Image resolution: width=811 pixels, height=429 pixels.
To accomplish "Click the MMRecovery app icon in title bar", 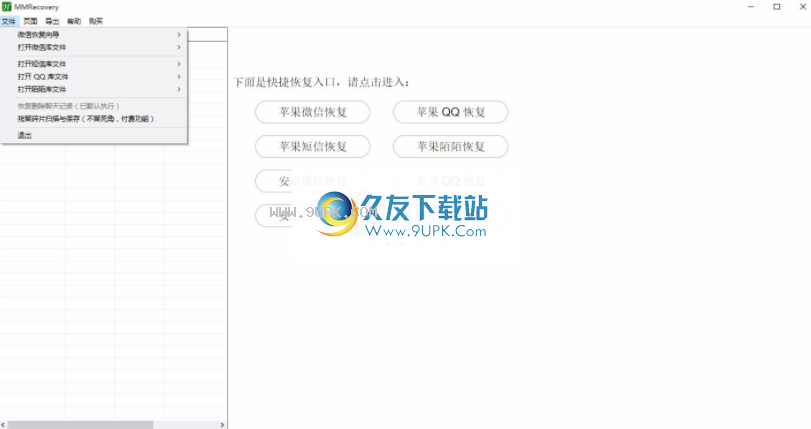I will [x=6, y=7].
